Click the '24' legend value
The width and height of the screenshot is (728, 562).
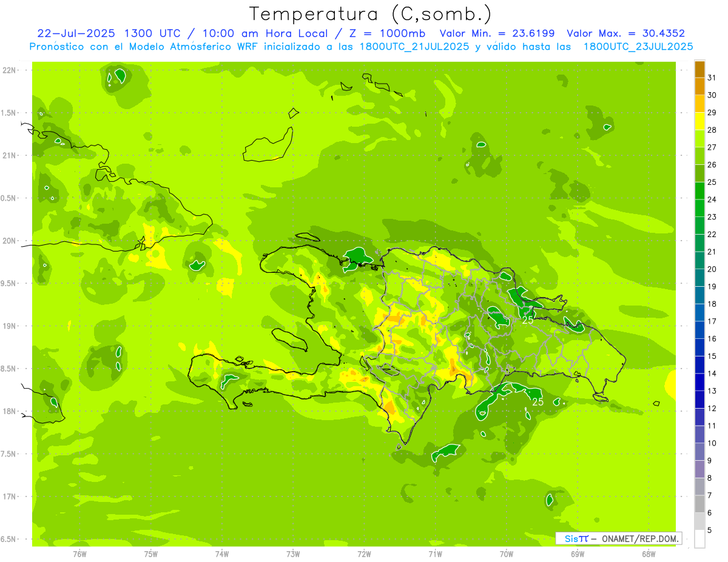712,199
